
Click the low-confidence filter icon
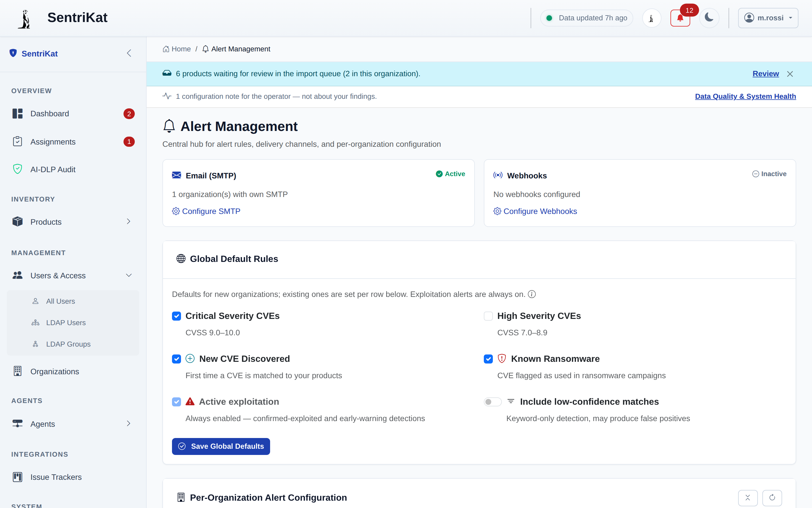click(511, 401)
